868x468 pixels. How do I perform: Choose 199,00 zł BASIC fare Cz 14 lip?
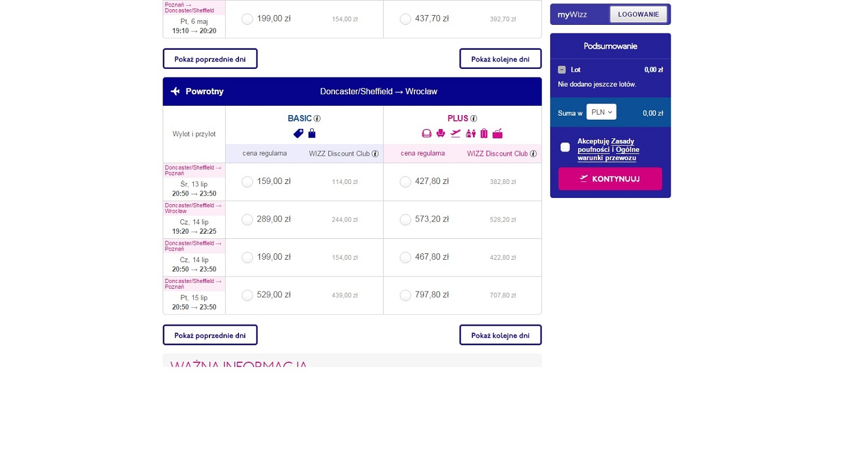point(247,257)
